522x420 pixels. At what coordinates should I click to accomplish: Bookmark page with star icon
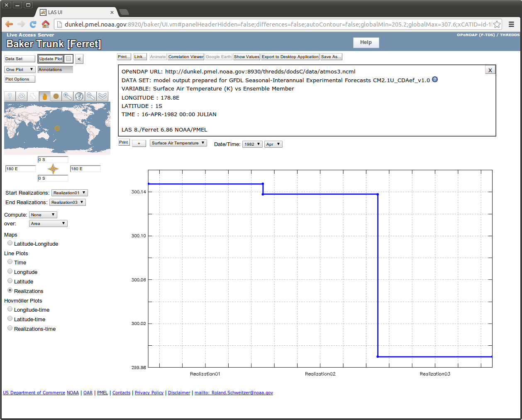497,24
